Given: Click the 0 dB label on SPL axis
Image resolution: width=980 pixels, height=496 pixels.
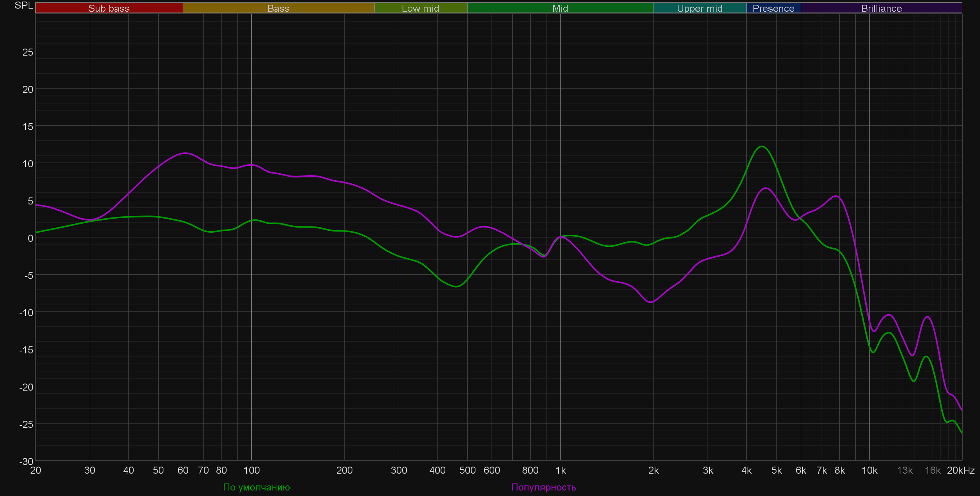Looking at the screenshot, I should pos(30,238).
